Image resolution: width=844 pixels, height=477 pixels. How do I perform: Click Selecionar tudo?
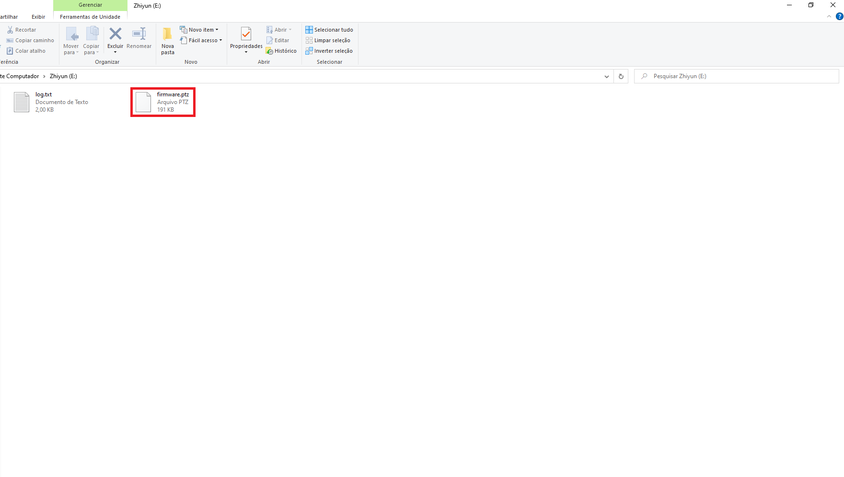pyautogui.click(x=329, y=30)
